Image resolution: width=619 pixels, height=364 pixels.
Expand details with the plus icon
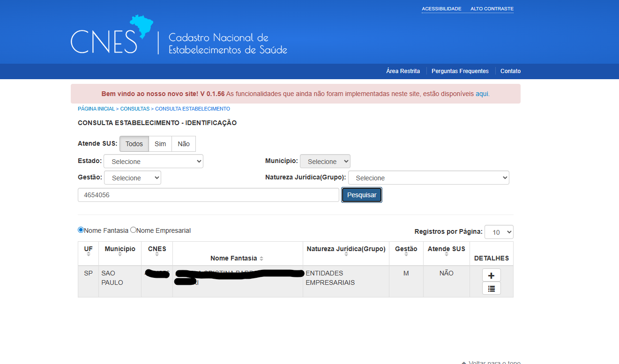(x=491, y=275)
